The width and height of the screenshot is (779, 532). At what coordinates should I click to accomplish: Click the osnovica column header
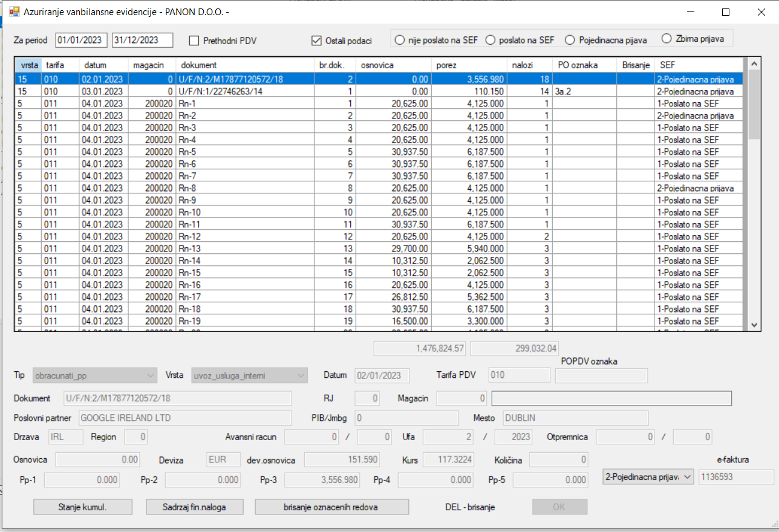tap(393, 65)
